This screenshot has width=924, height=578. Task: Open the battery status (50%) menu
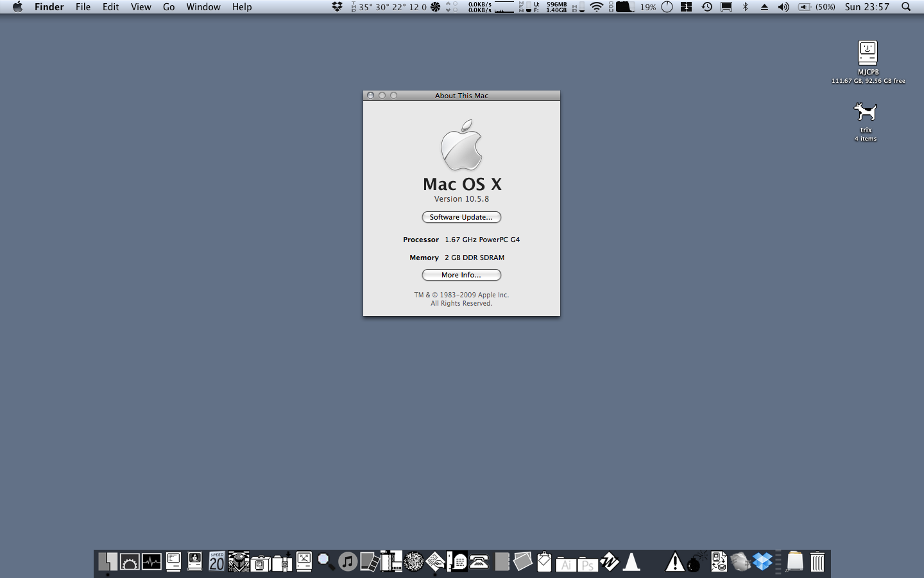tap(817, 7)
